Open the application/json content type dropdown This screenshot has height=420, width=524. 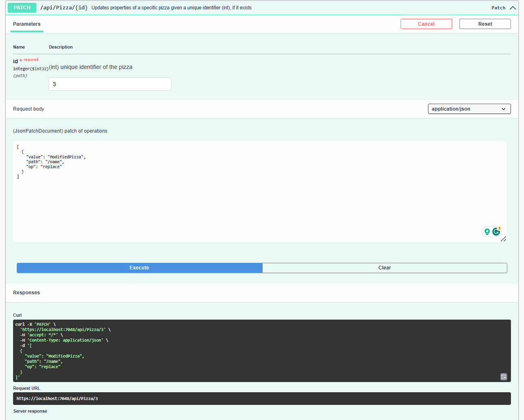[469, 109]
